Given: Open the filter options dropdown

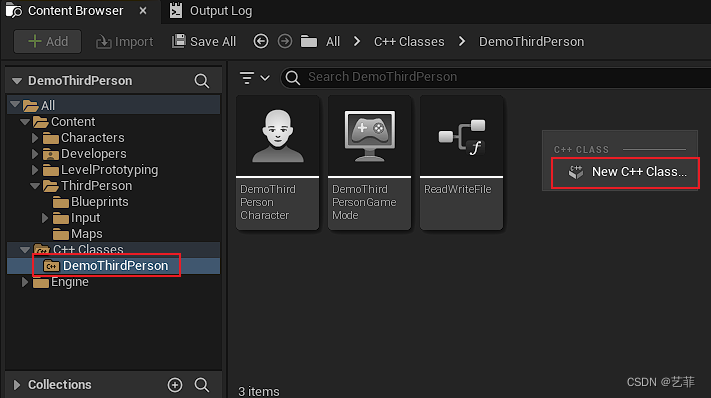Looking at the screenshot, I should pos(254,78).
